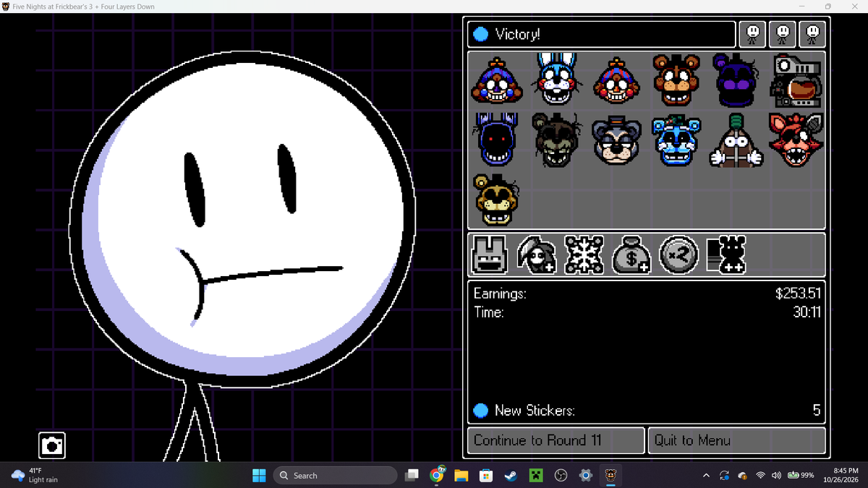This screenshot has height=488, width=868.
Task: Click the taskbar Search box
Action: tap(335, 475)
